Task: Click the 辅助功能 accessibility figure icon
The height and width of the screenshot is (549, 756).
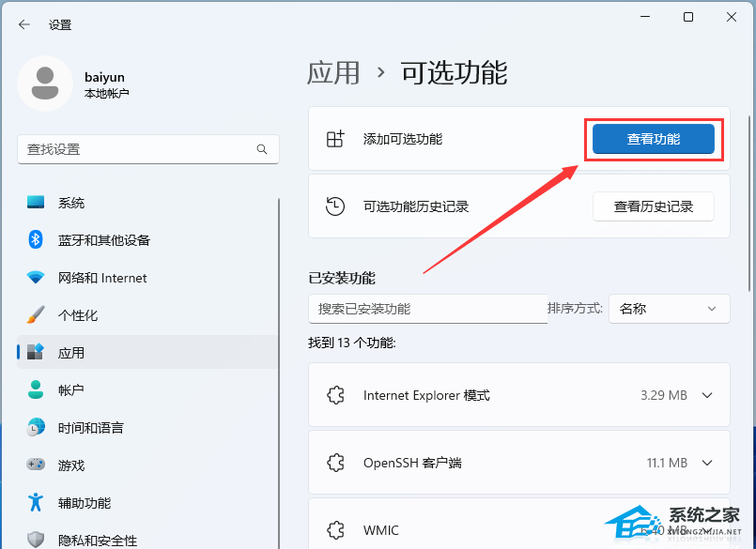Action: 36,503
